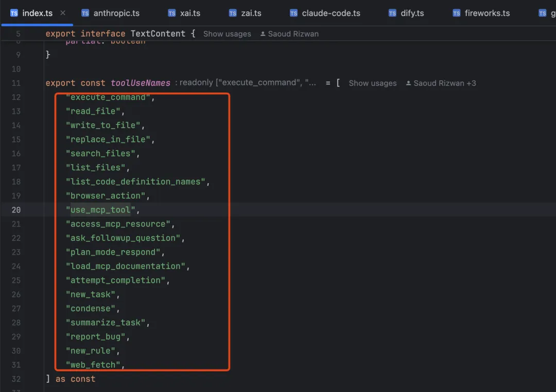Click the TS icon on claude-code.ts tab
This screenshot has width=556, height=392.
coord(293,13)
